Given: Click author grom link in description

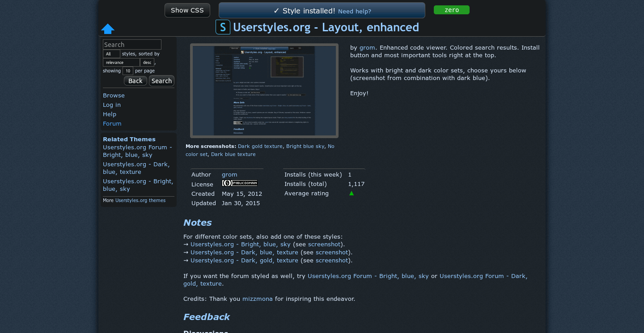Looking at the screenshot, I should 367,47.
